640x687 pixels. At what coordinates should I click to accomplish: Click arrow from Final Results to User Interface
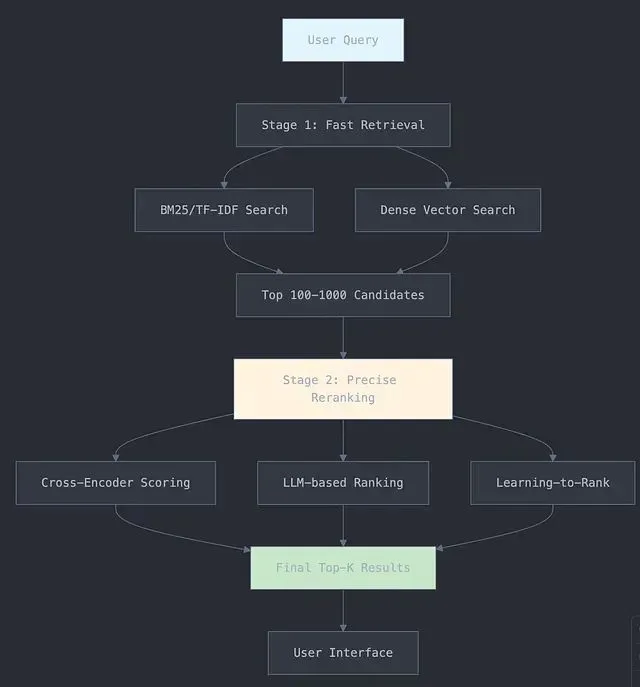click(343, 610)
